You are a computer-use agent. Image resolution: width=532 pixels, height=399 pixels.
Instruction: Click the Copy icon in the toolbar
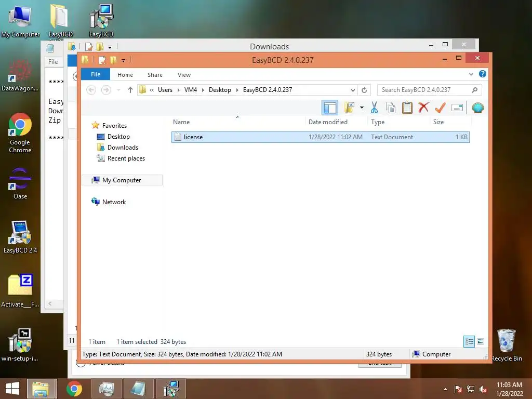coord(391,108)
